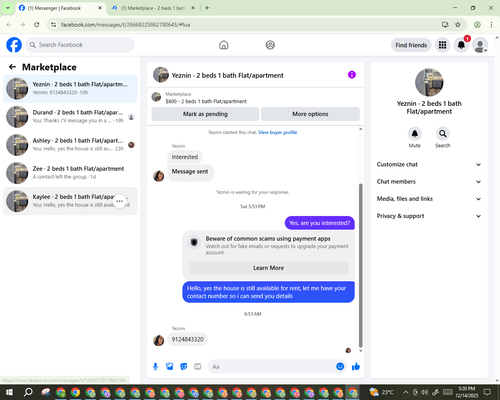Open the Windows action center notification icon
500x400 pixels.
tap(487, 392)
